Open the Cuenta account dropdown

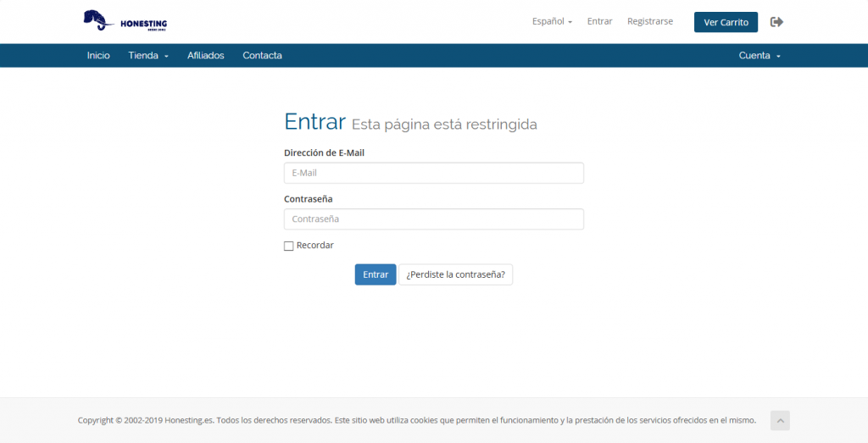click(x=759, y=56)
